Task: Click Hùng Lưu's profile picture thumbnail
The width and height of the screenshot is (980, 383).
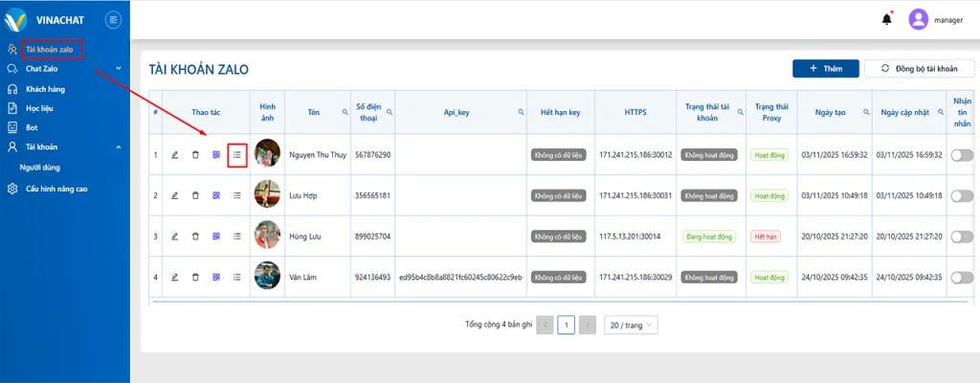Action: pos(267,236)
